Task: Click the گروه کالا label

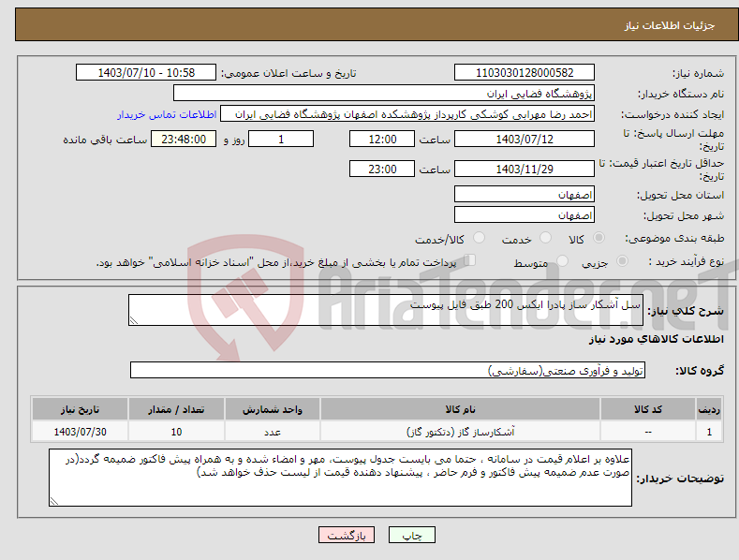Action: click(x=700, y=371)
